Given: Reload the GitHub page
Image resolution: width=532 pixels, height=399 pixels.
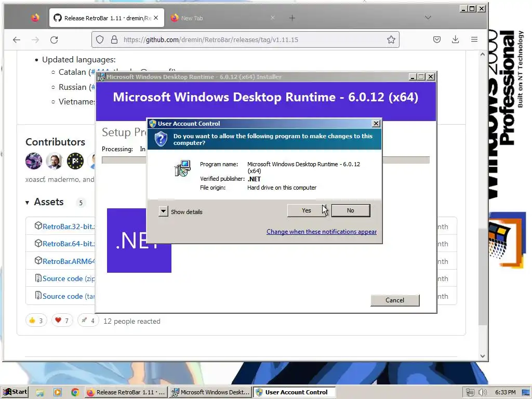Looking at the screenshot, I should (54, 39).
